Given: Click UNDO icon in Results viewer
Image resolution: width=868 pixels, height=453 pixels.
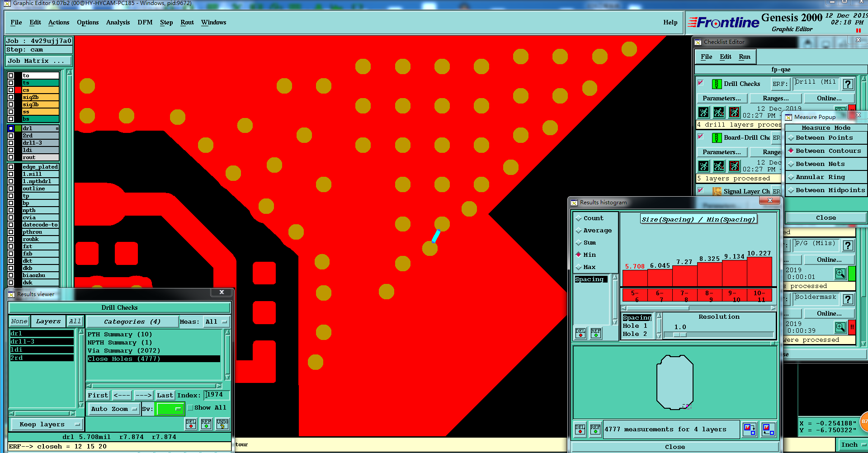Looking at the screenshot, I should coord(222,424).
